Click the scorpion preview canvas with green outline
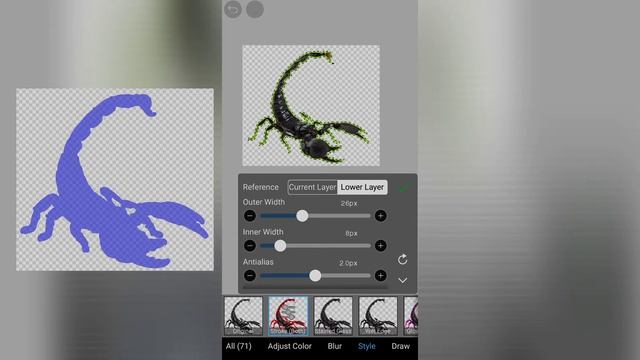640x360 pixels. (x=311, y=105)
